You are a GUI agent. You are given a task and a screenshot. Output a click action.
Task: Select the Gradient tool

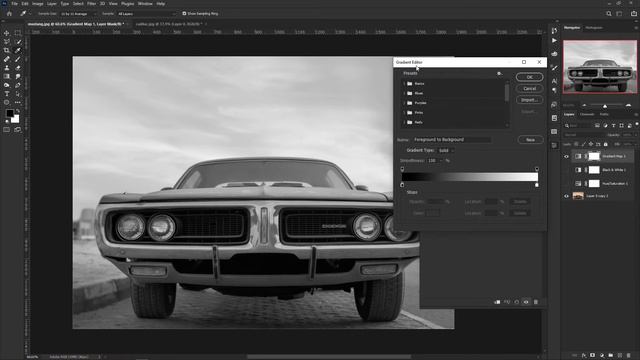(x=7, y=76)
